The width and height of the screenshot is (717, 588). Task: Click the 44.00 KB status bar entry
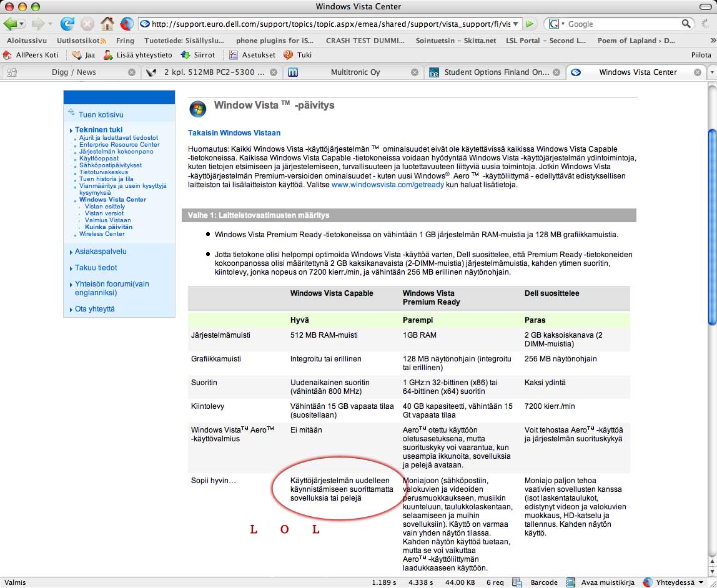tap(460, 582)
